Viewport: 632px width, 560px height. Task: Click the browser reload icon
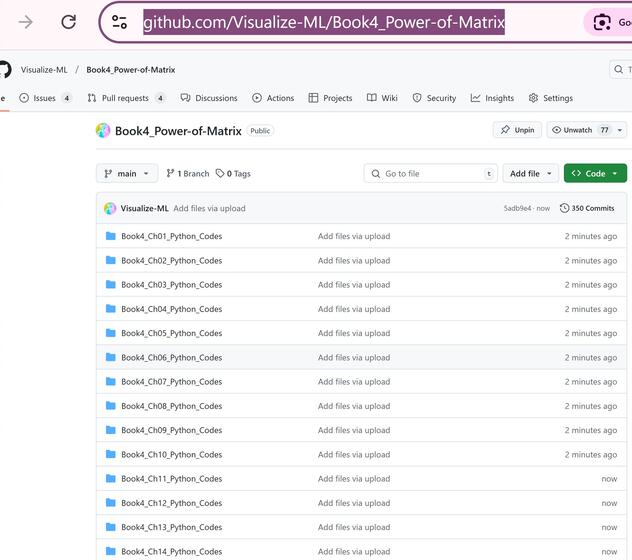click(x=68, y=22)
